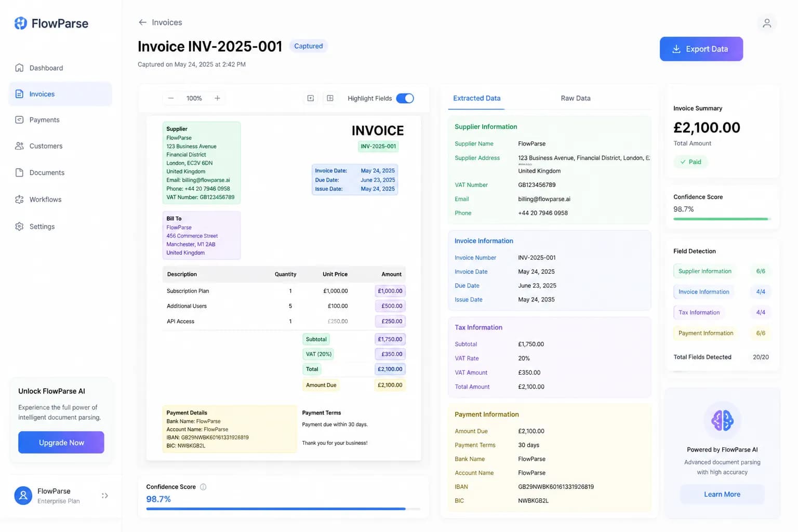Viewport: 798px width, 532px height.
Task: Go back via the Invoices breadcrumb link
Action: click(x=167, y=22)
